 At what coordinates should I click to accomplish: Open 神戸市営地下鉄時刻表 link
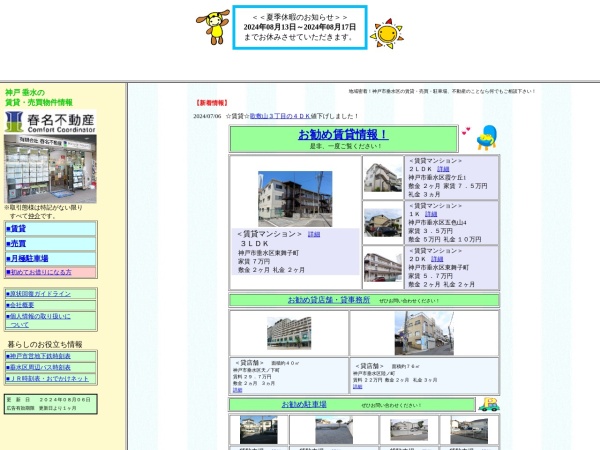[x=38, y=356]
